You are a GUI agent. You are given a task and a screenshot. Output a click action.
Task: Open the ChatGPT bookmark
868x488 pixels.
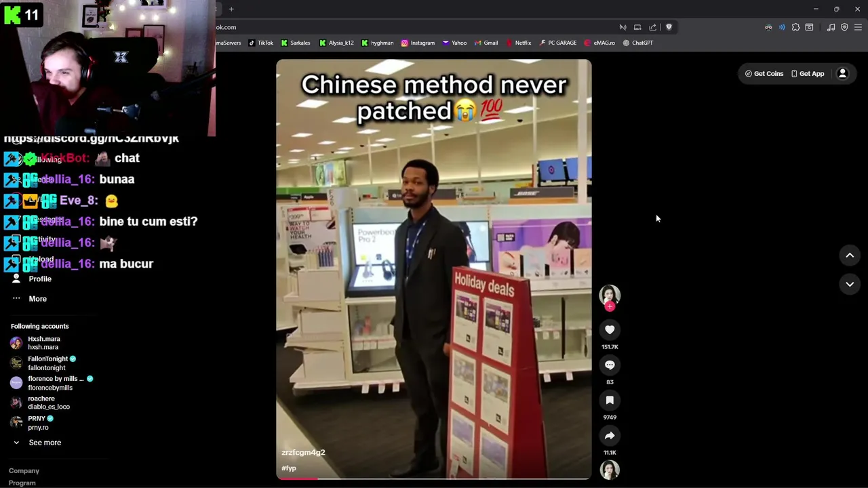[x=638, y=43]
